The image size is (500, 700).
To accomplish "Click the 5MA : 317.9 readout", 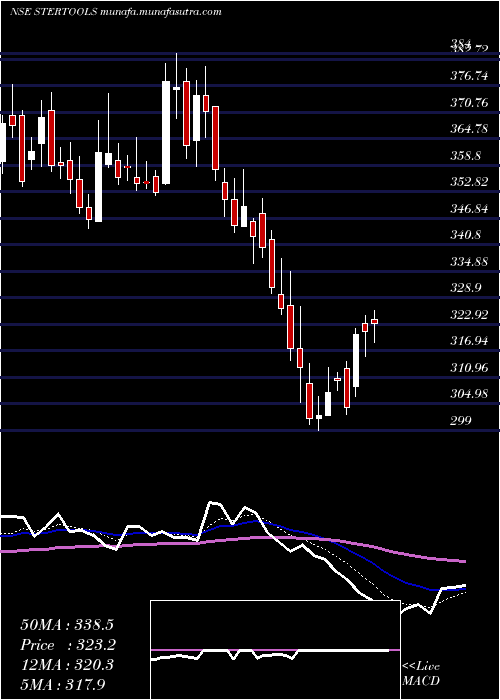I will point(63,684).
